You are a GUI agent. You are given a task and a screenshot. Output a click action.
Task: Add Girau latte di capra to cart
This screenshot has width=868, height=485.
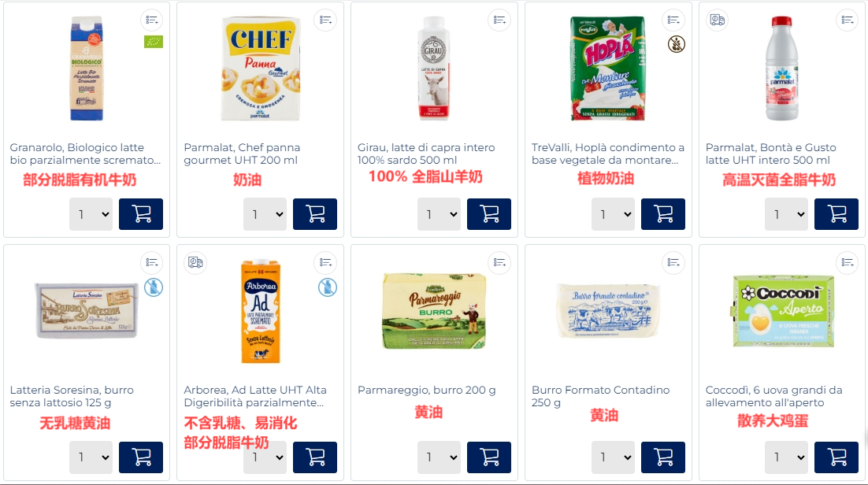point(489,213)
